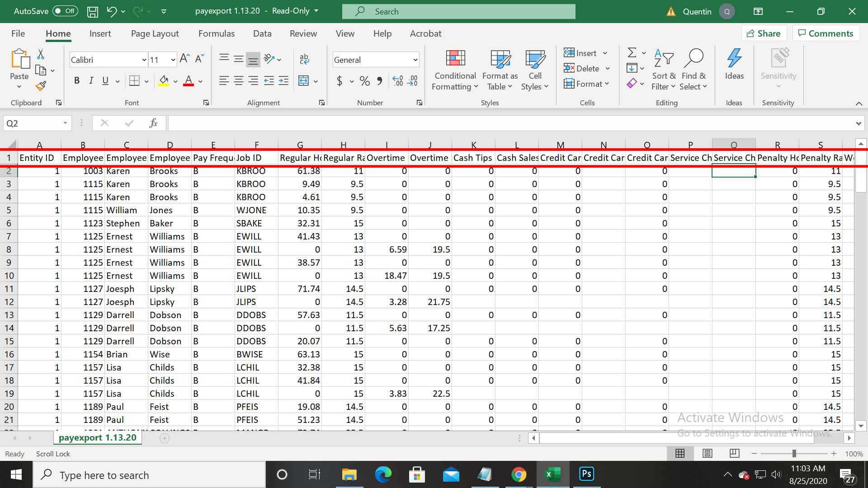This screenshot has height=488, width=868.
Task: Toggle Underline formatting
Action: (105, 81)
